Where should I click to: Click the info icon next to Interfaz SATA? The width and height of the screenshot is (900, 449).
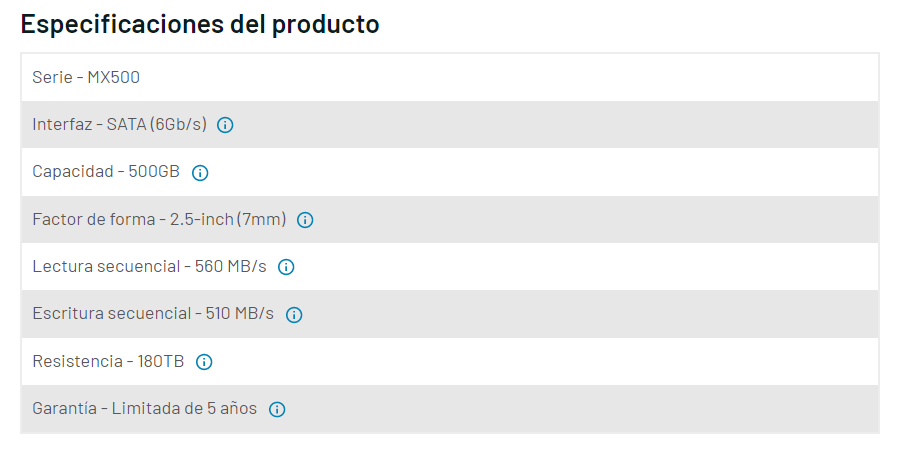(x=225, y=125)
